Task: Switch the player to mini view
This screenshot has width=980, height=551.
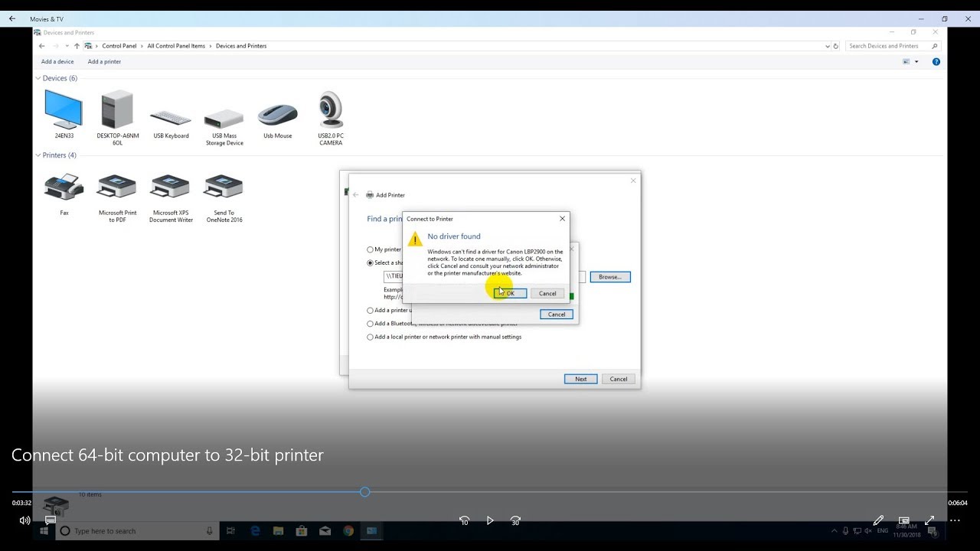Action: pyautogui.click(x=903, y=520)
